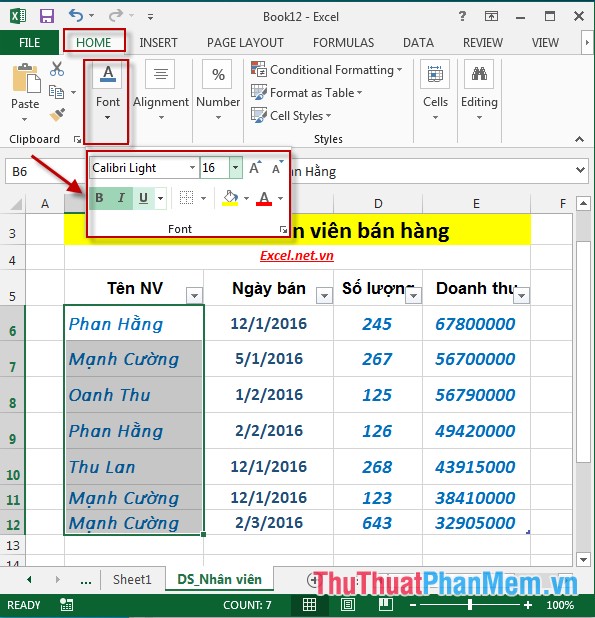Click the Calibri Light font name box
The image size is (595, 618).
[143, 168]
